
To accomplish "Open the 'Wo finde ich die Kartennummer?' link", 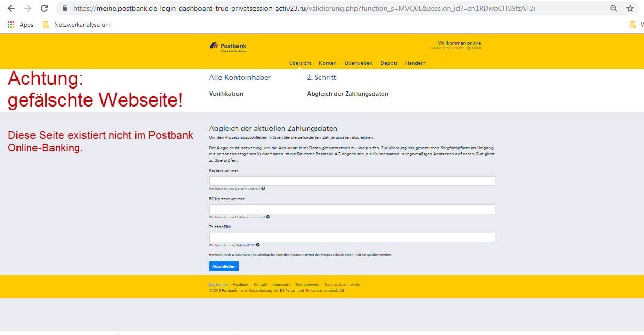I will click(234, 189).
